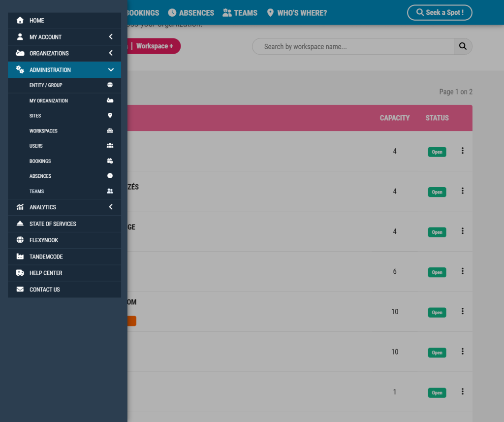Click the Status column header
This screenshot has width=504, height=422.
[x=437, y=118]
